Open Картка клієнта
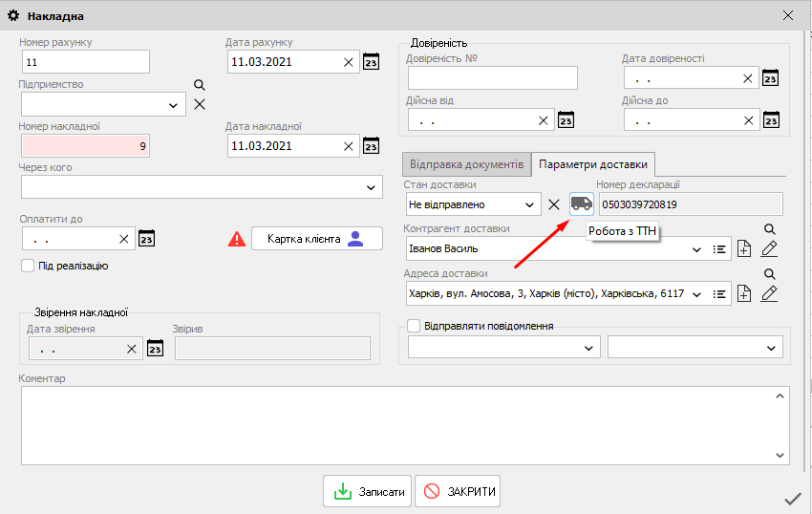812x514 pixels. click(x=315, y=239)
